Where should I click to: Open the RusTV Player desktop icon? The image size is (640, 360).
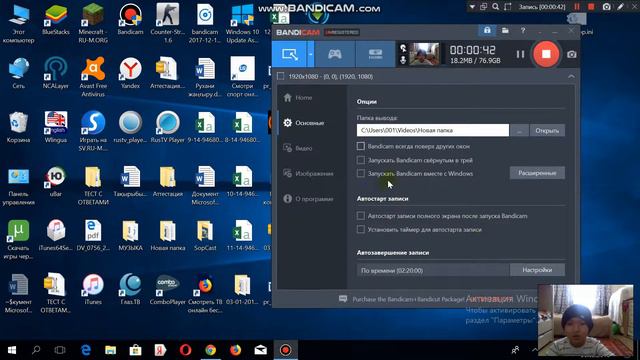[x=167, y=127]
